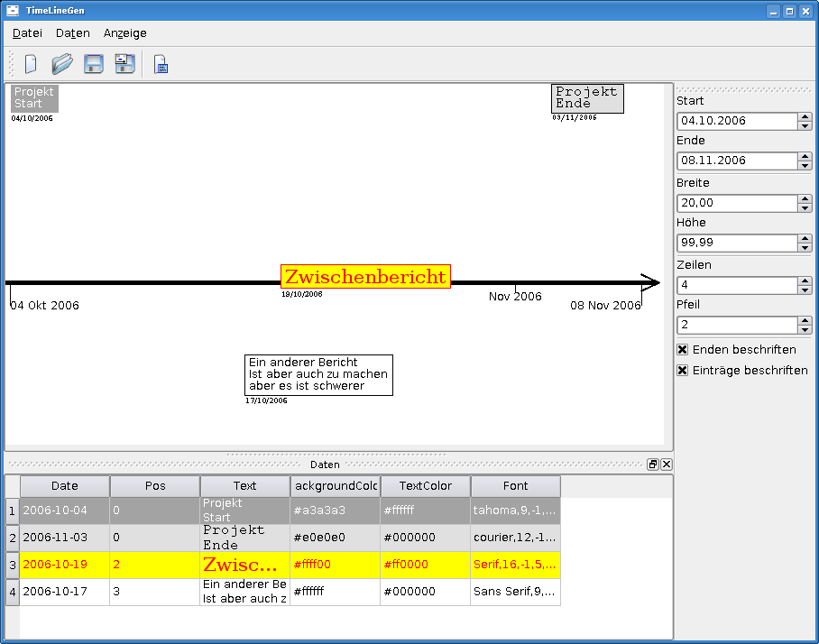Decrease the Pfeil value with down arrow
This screenshot has width=819, height=644.
[805, 329]
